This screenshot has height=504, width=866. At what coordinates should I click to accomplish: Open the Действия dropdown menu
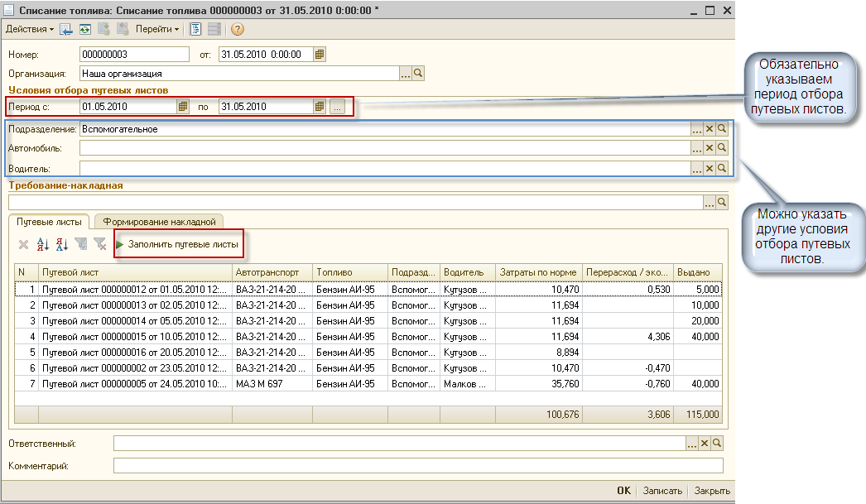pyautogui.click(x=29, y=29)
